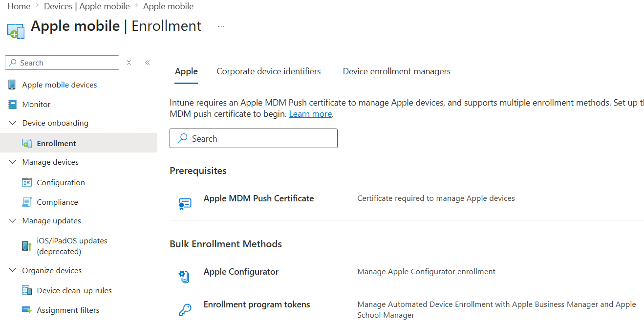Open Enrollment program tokens

click(x=257, y=304)
